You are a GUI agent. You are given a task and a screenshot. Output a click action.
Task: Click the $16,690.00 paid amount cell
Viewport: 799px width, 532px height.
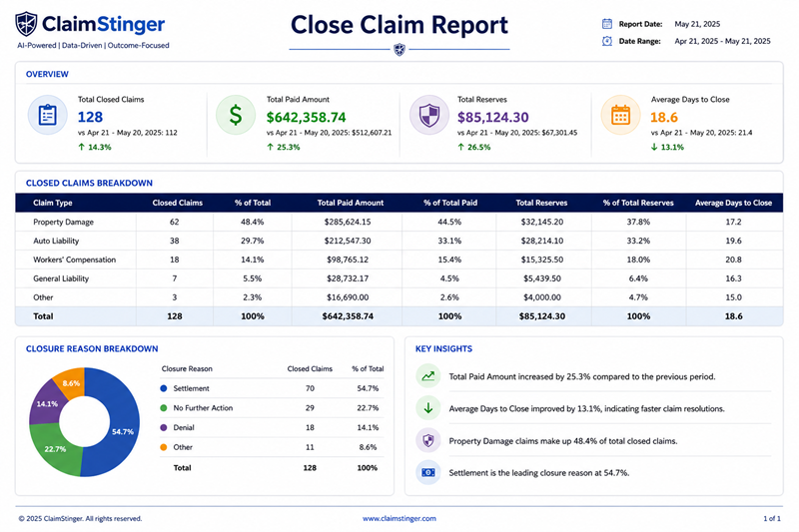[x=348, y=297]
